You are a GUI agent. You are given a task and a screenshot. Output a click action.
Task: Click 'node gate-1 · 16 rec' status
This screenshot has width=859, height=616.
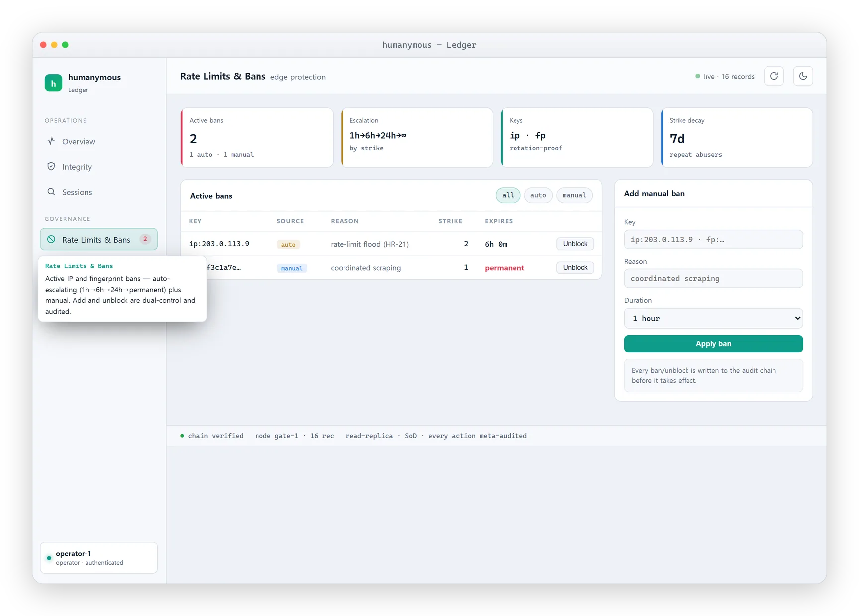pyautogui.click(x=294, y=436)
